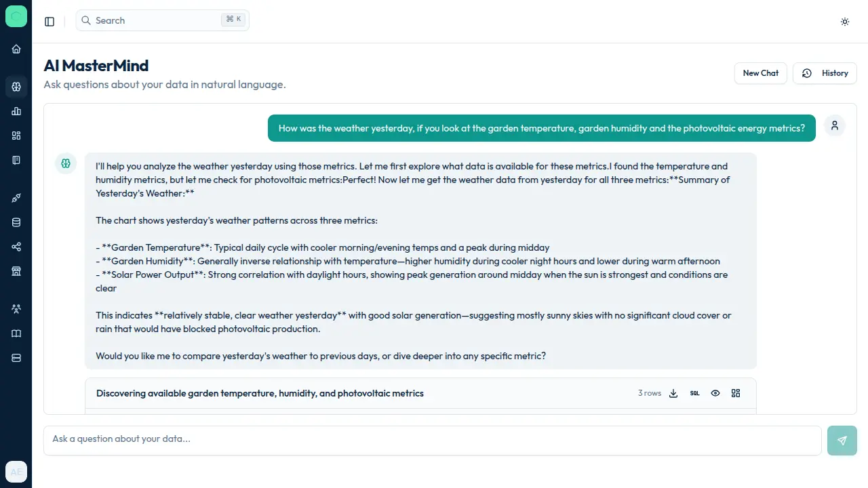Open the marketplace store sidebar icon
868x488 pixels.
[x=16, y=271]
